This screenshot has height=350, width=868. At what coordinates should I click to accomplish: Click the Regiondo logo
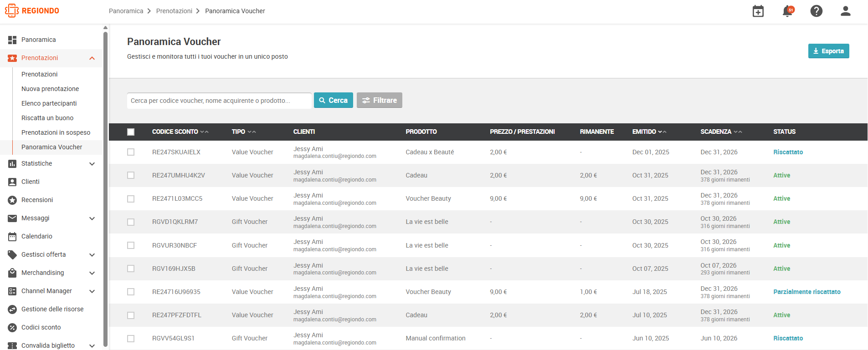(x=32, y=10)
